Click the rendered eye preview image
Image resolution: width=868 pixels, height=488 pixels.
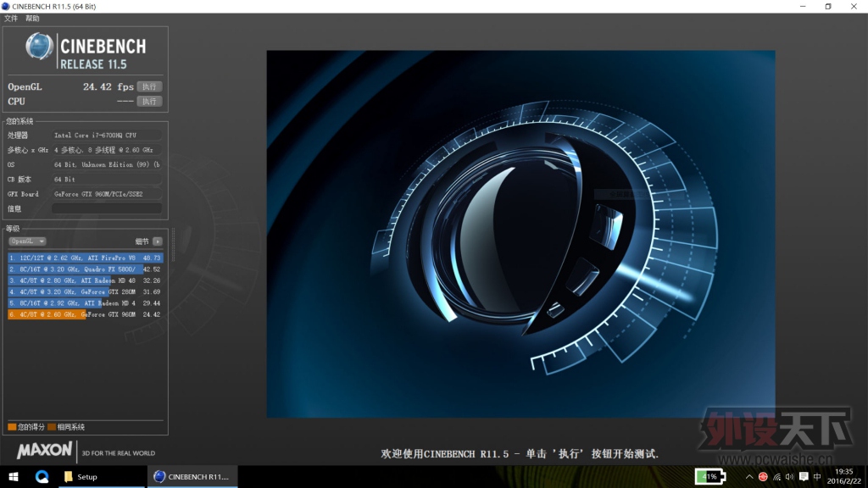(x=520, y=234)
